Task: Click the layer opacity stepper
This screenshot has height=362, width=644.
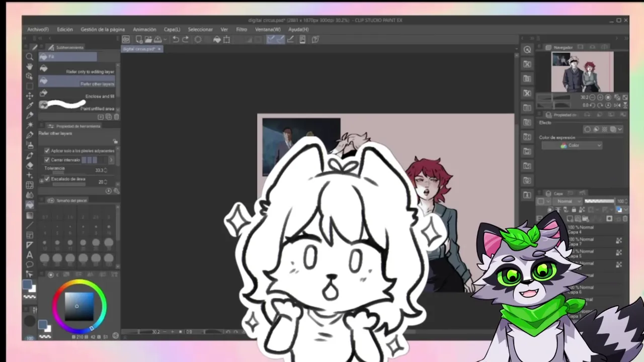Action: [x=626, y=201]
